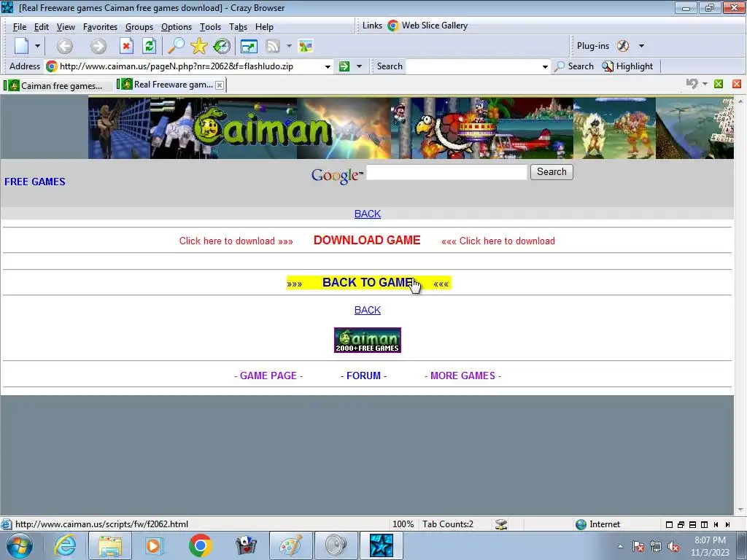
Task: Click the Caiman 2000+ Free Games badge
Action: point(368,340)
